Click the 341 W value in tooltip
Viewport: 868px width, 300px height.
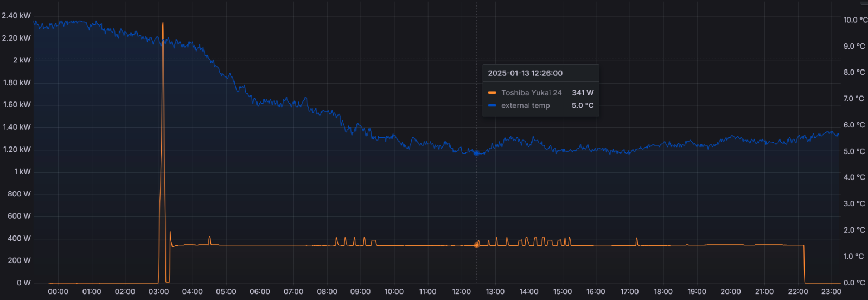tap(583, 93)
